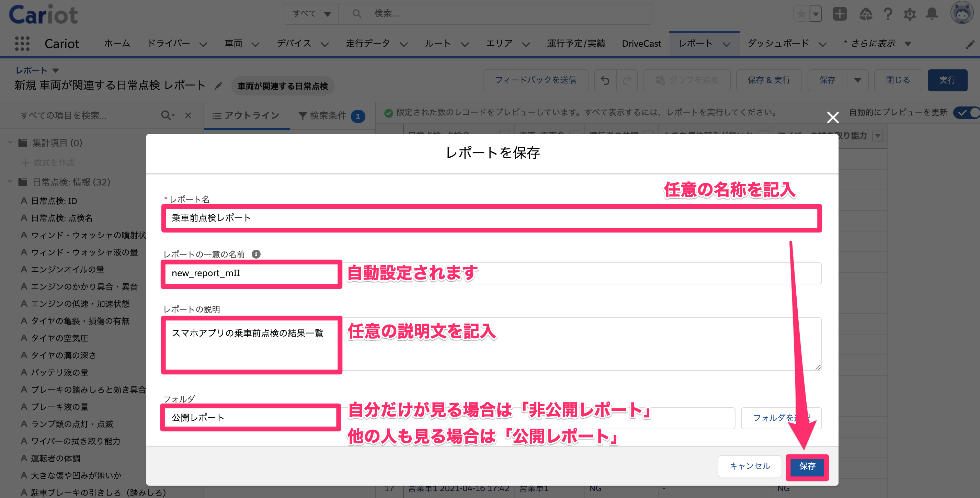Select the 日常点検: ID field
980x498 pixels.
tap(54, 201)
